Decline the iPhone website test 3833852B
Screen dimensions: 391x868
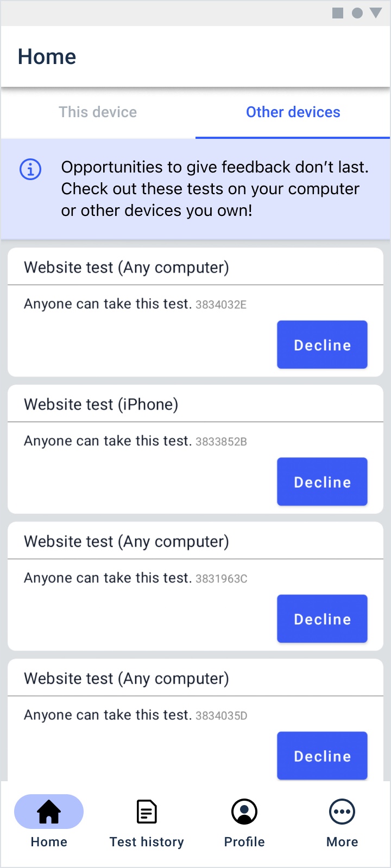pyautogui.click(x=322, y=482)
